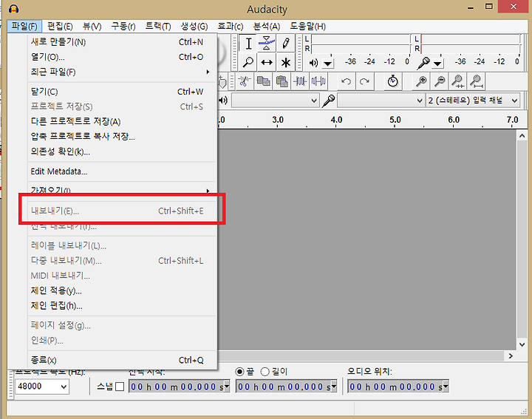Click the Copy icon in edit toolbar
The width and height of the screenshot is (532, 419).
[x=263, y=81]
